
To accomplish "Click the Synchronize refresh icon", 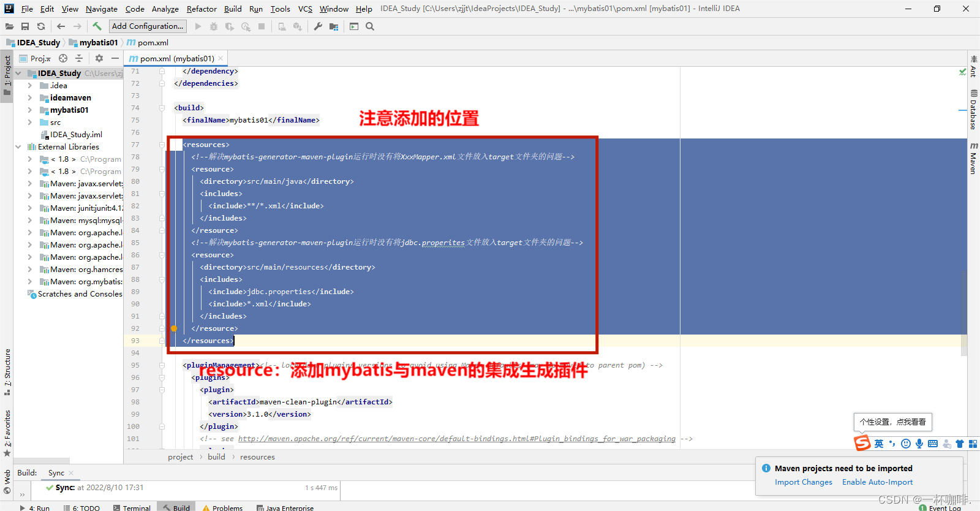I will point(41,26).
